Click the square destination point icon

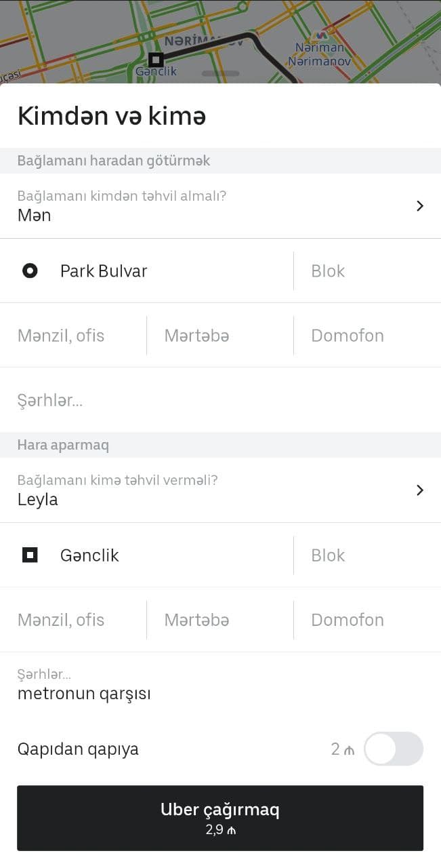tap(30, 555)
